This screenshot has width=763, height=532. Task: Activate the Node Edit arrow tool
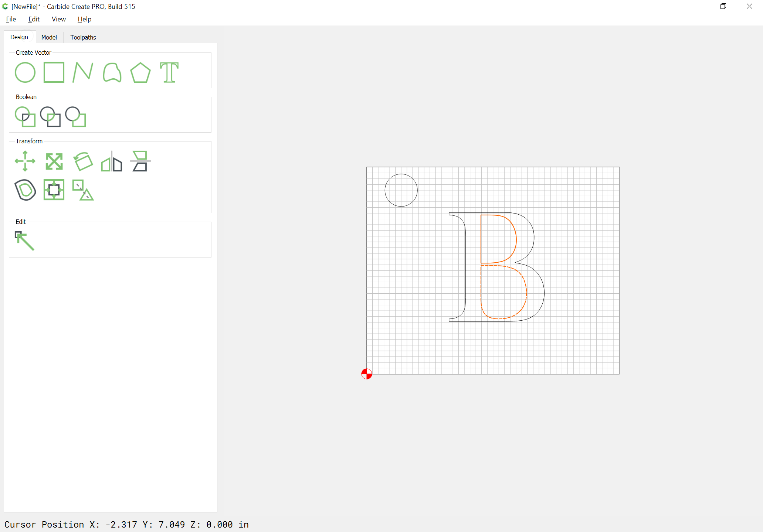25,241
